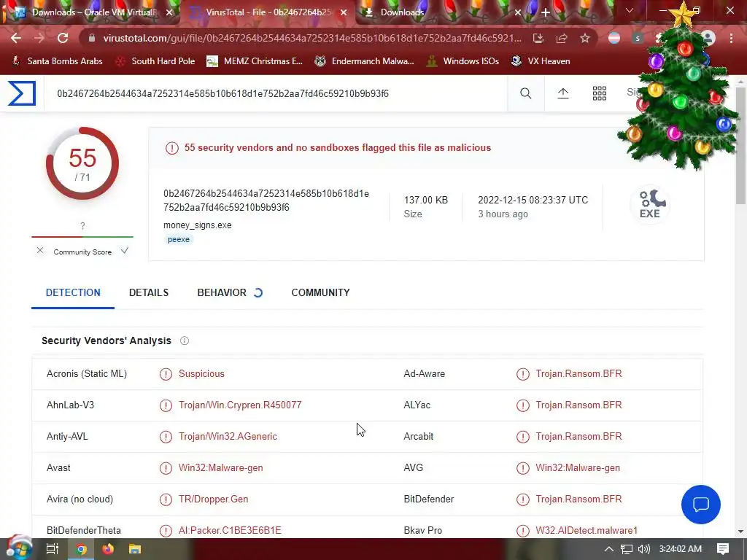
Task: Open the blue chat bubble button
Action: [701, 505]
